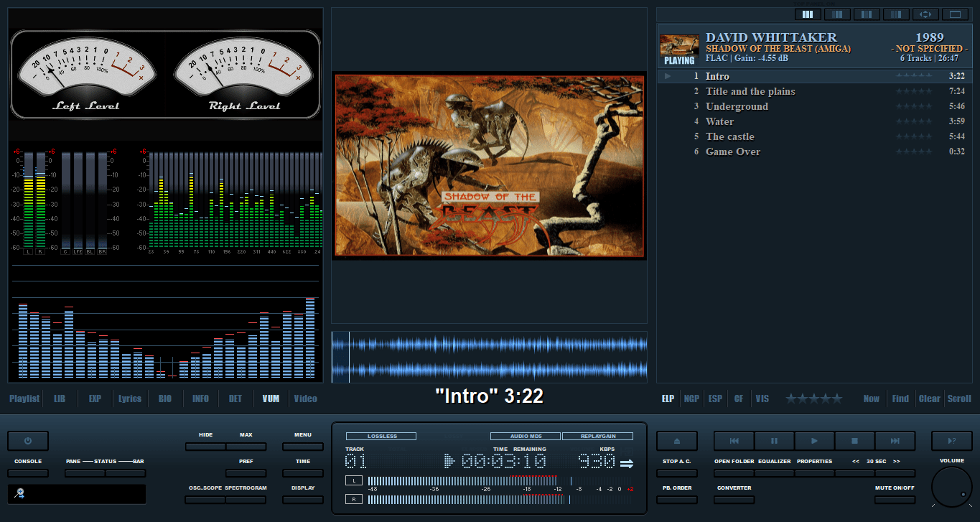Toggle the MAX button

pyautogui.click(x=246, y=447)
